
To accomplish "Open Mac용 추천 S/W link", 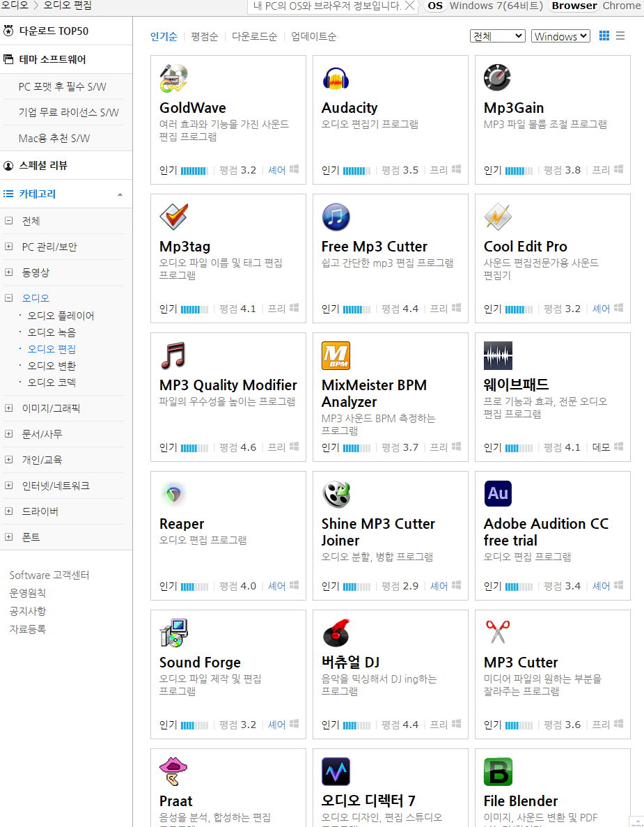I will click(54, 138).
